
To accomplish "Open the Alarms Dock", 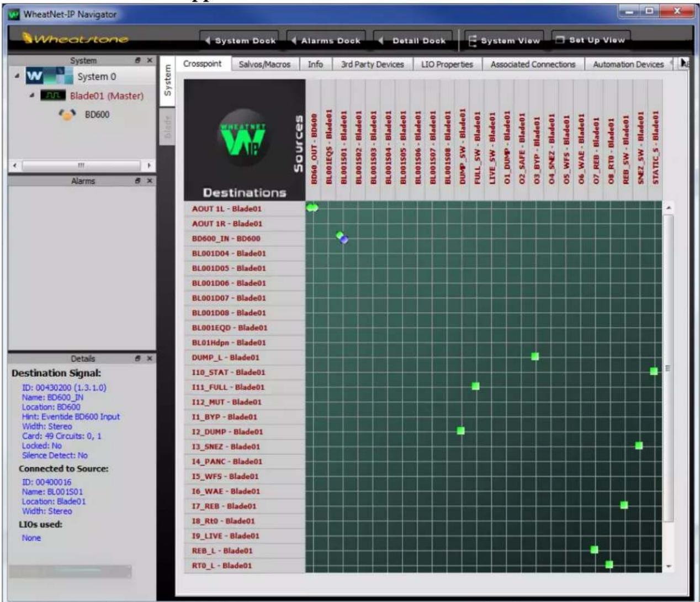I will [x=326, y=40].
